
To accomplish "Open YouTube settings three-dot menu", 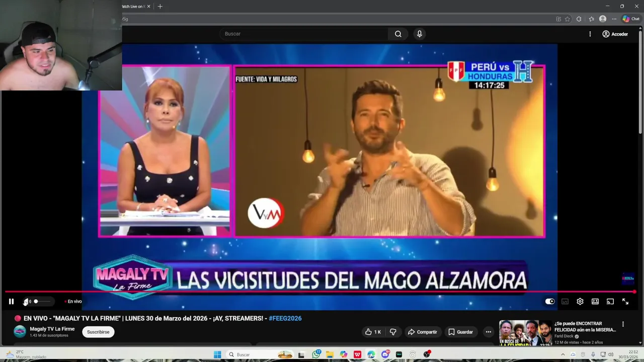I will [590, 34].
